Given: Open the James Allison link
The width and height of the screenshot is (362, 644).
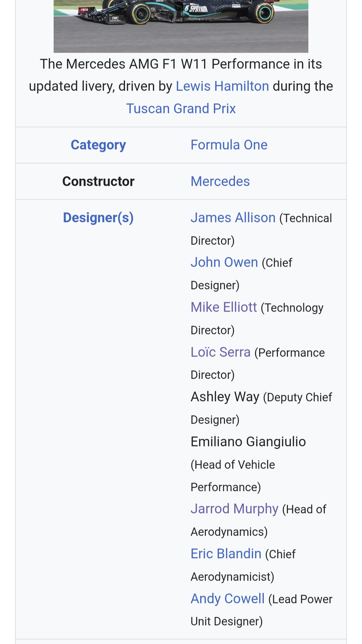Looking at the screenshot, I should (233, 218).
